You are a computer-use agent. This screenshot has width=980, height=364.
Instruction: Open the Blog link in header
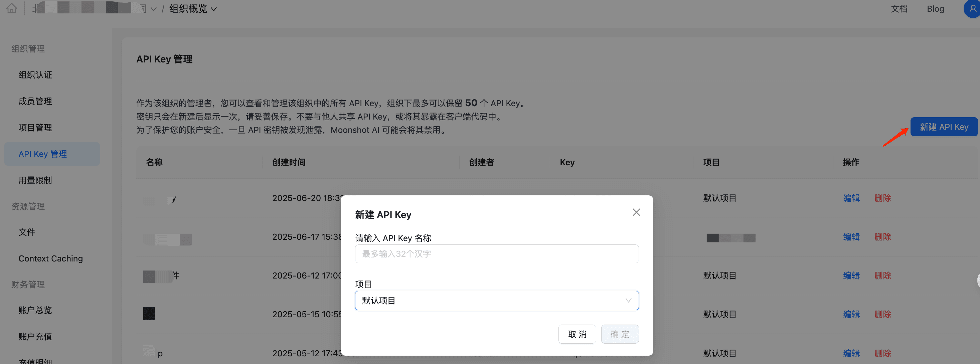pos(935,9)
